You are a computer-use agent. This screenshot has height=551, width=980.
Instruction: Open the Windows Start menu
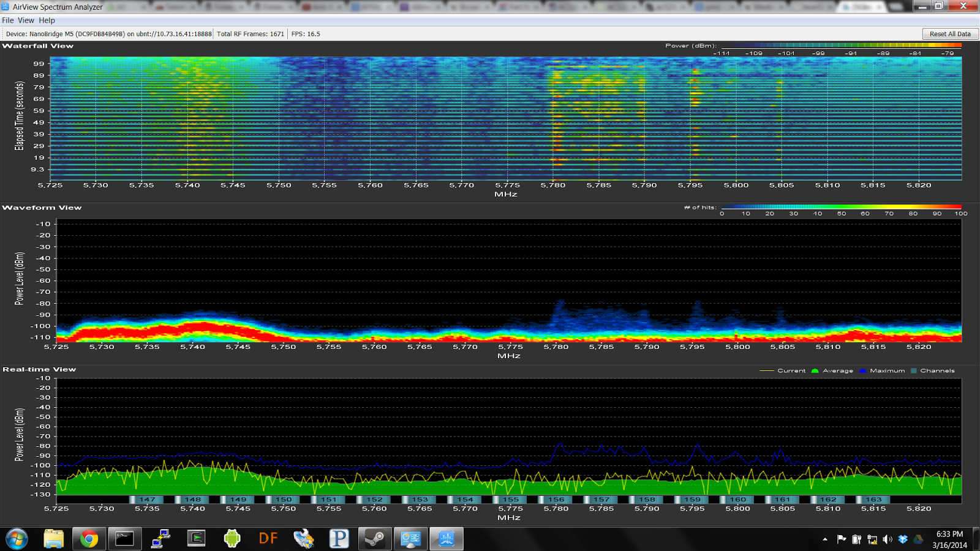click(17, 539)
